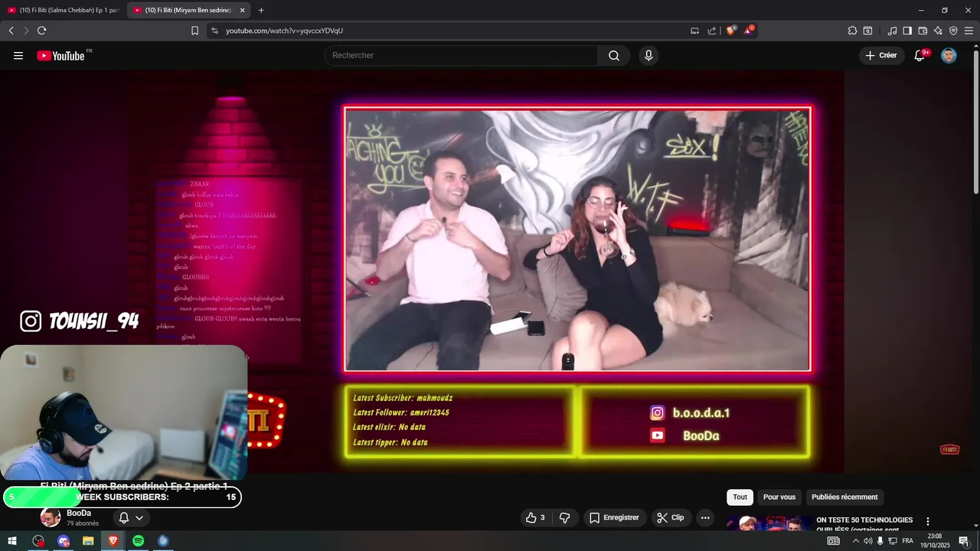Image resolution: width=980 pixels, height=551 pixels.
Task: Close the Miryam Ben sedrine tab
Action: tap(242, 10)
